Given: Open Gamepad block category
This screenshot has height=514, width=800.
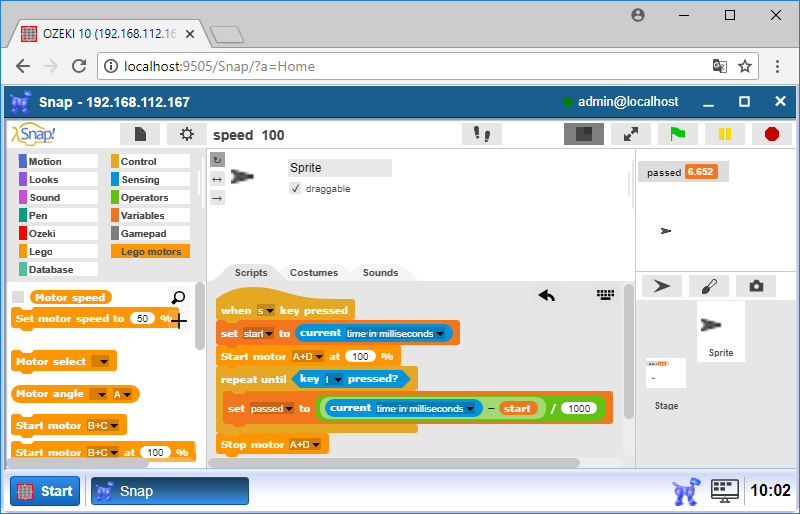Looking at the screenshot, I should tap(150, 233).
